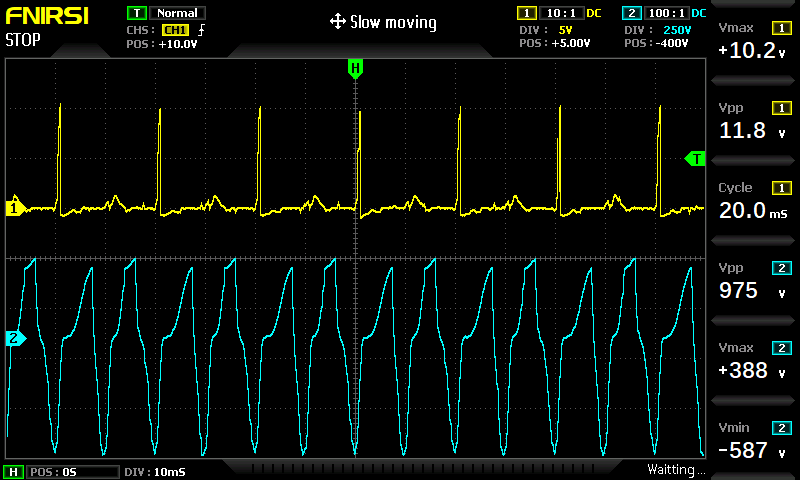Click the green H timebase badge at bottom left
This screenshot has height=480, width=800.
(x=14, y=471)
